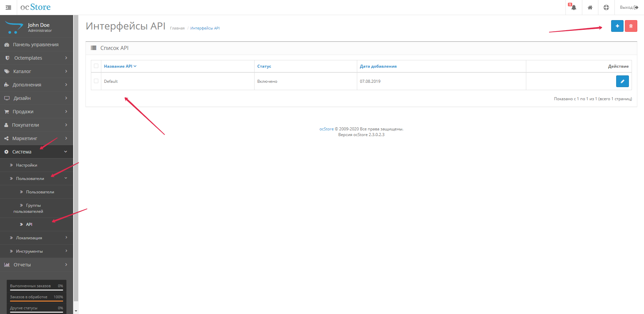644x314 pixels.
Task: Open Панель управления menu item
Action: click(37, 45)
